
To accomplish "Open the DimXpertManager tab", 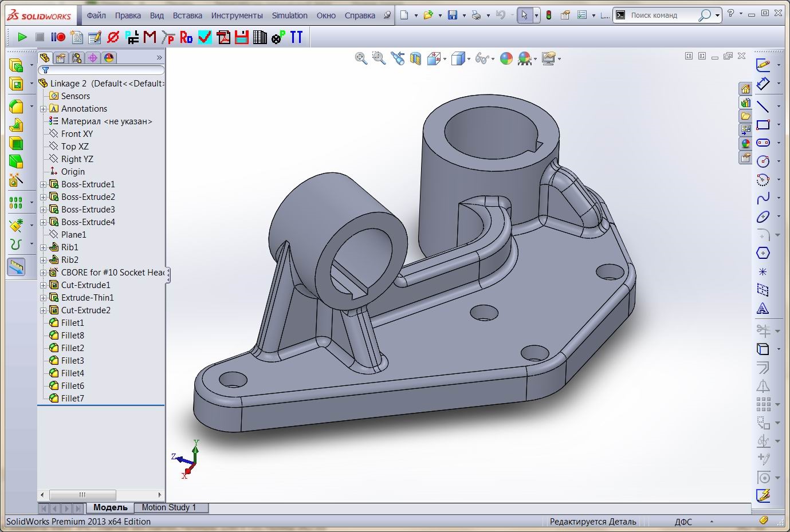I will 93,58.
